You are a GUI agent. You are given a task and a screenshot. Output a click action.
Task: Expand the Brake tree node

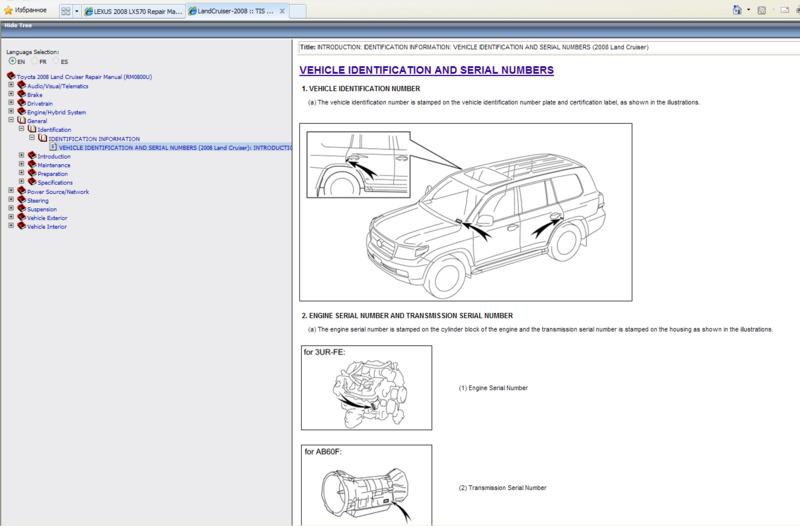pos(11,94)
